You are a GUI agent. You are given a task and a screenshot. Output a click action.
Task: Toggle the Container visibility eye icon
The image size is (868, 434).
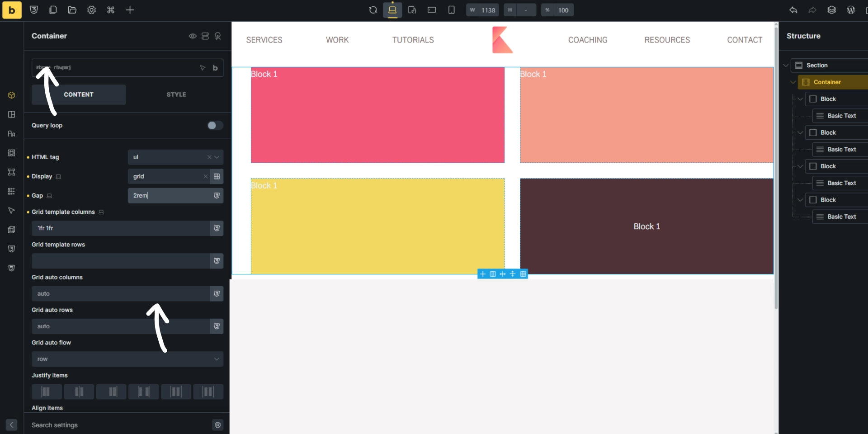coord(192,36)
